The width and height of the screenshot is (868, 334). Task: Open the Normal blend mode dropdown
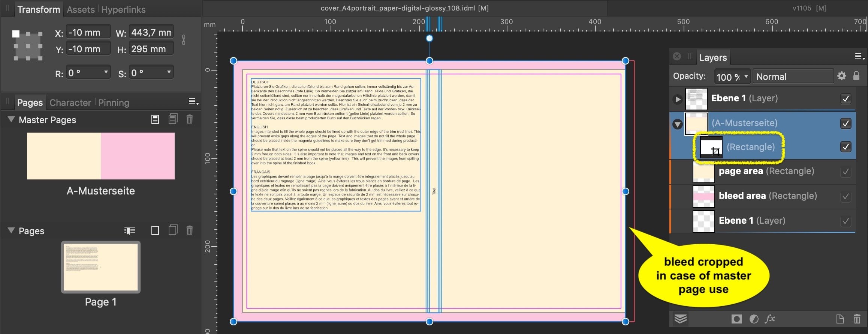click(x=793, y=77)
